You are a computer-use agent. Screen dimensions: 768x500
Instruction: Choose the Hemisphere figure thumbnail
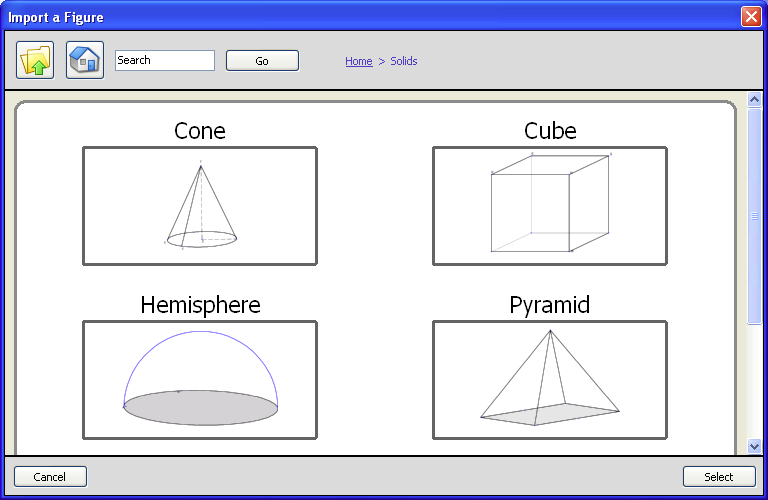(200, 380)
